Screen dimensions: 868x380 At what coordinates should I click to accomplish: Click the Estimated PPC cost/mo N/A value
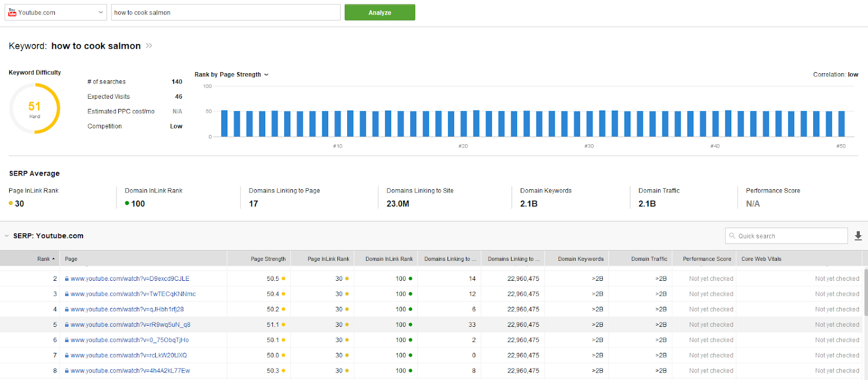pyautogui.click(x=177, y=112)
